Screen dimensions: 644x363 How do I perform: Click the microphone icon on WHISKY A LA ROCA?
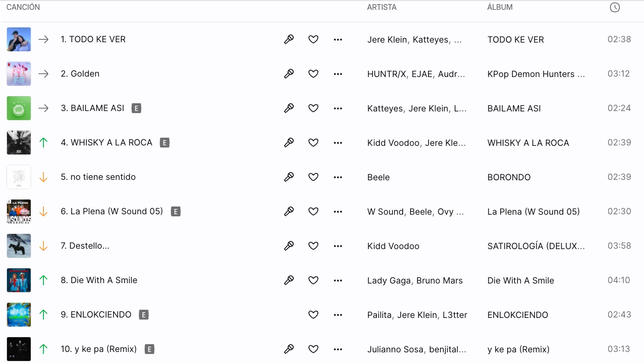(x=289, y=143)
